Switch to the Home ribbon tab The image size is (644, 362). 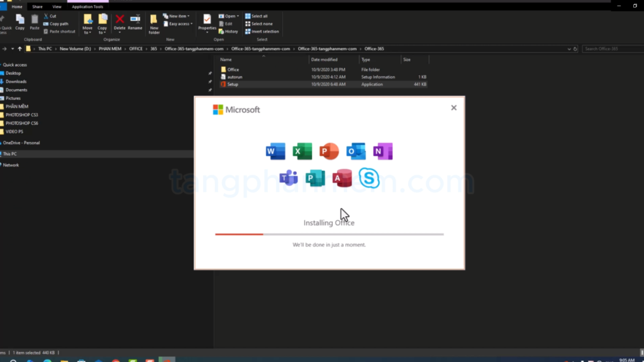17,6
